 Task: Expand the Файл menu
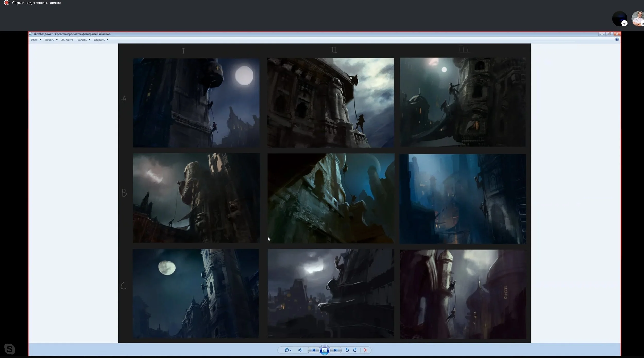pos(36,40)
